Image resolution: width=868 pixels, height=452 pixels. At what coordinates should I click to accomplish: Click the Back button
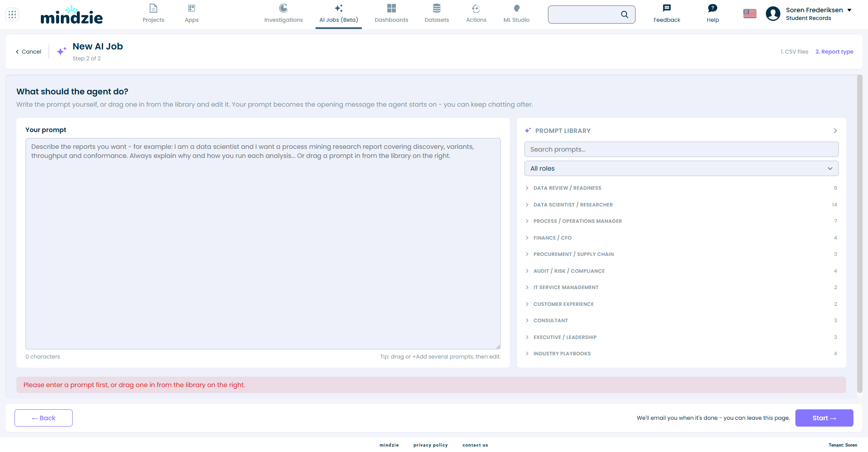pos(44,418)
